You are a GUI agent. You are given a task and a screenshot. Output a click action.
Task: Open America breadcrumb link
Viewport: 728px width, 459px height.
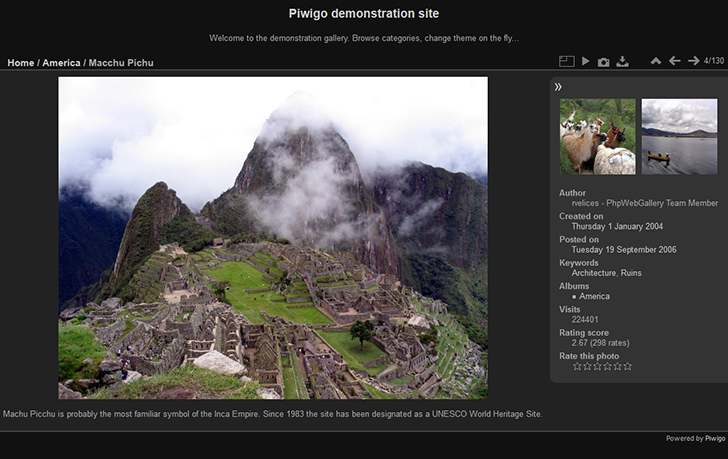(x=61, y=63)
